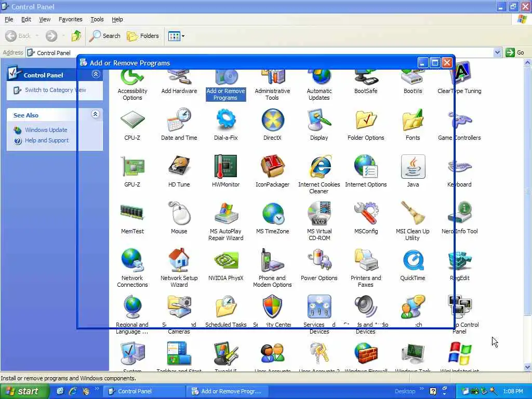Expand the Address bar dropdown arrow
Viewport: 532px width, 399px height.
click(497, 52)
